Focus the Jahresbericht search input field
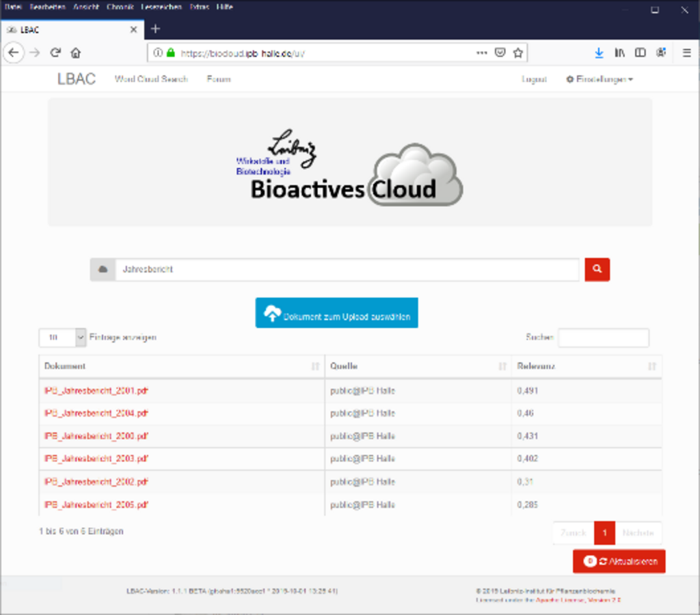This screenshot has width=700, height=615. pyautogui.click(x=347, y=269)
